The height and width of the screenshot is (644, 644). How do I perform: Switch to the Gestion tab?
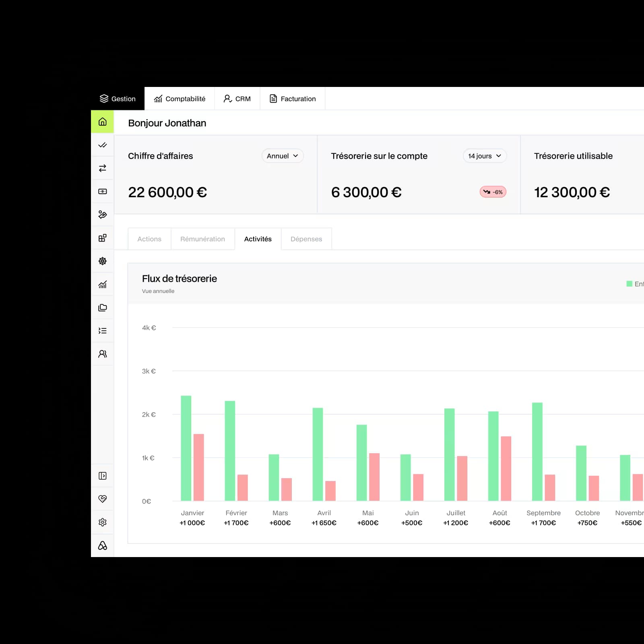118,99
